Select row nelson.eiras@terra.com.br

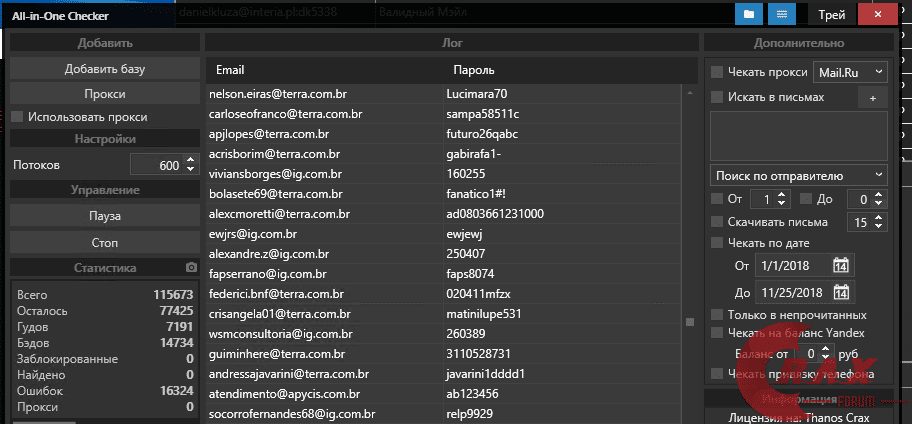click(x=443, y=94)
